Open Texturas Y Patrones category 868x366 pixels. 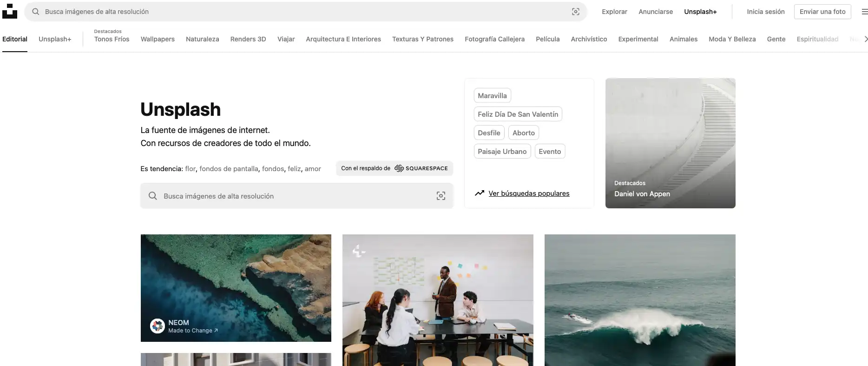point(423,39)
